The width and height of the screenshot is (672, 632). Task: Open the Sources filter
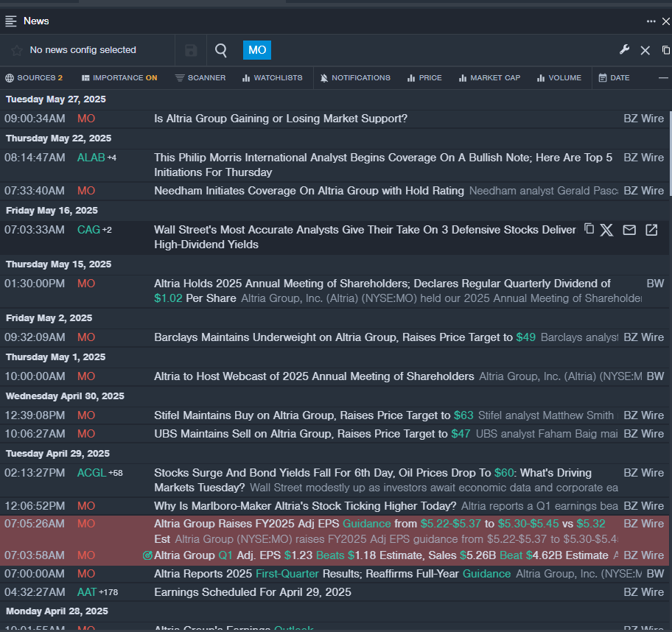tap(34, 78)
